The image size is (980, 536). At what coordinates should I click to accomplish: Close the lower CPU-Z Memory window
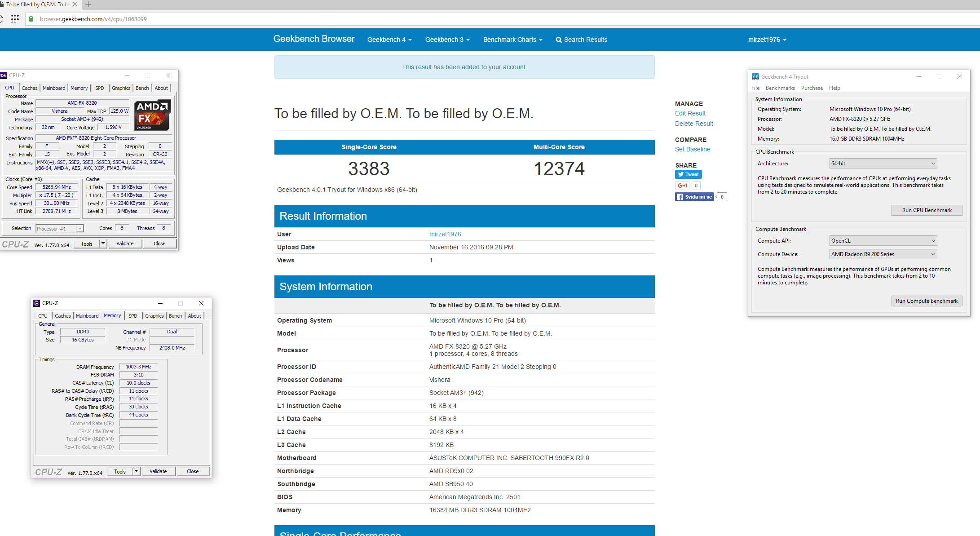(201, 303)
